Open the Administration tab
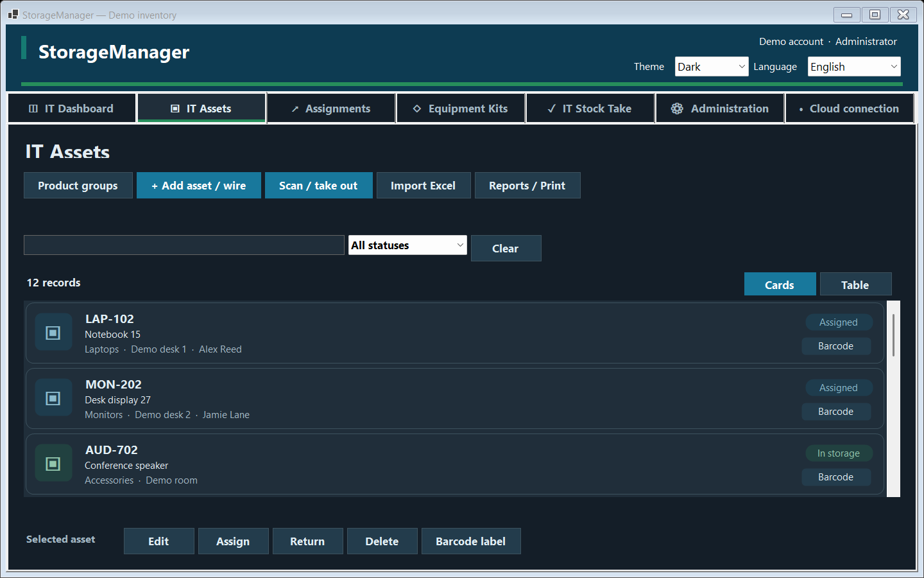This screenshot has width=924, height=578. coord(720,109)
